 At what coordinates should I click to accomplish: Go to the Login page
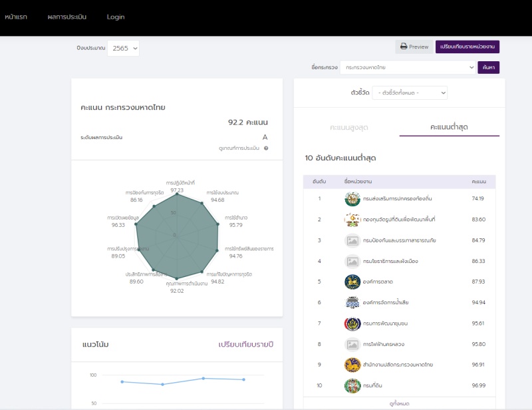[x=116, y=17]
